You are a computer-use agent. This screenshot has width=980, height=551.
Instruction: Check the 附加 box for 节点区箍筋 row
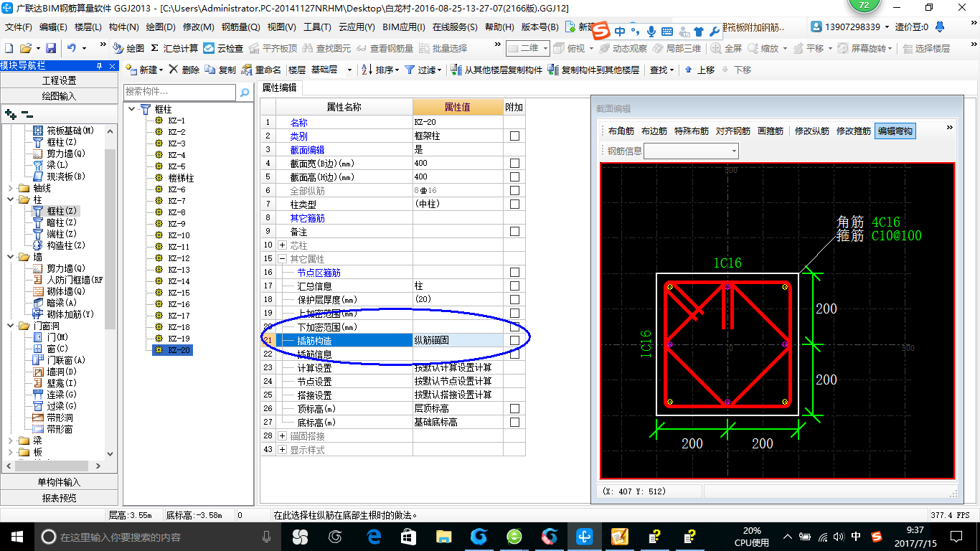514,273
